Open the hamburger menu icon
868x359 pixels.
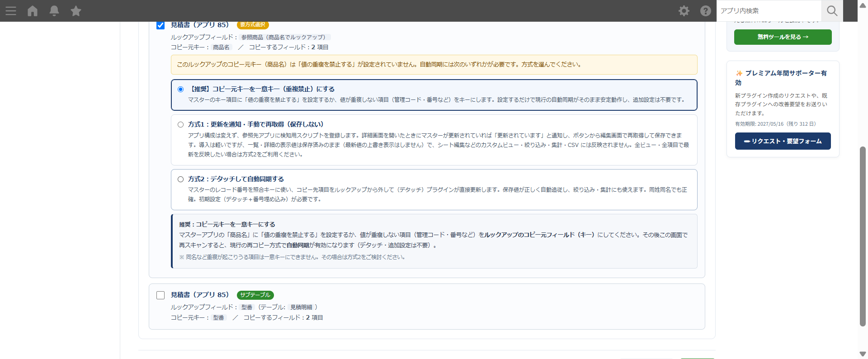11,11
